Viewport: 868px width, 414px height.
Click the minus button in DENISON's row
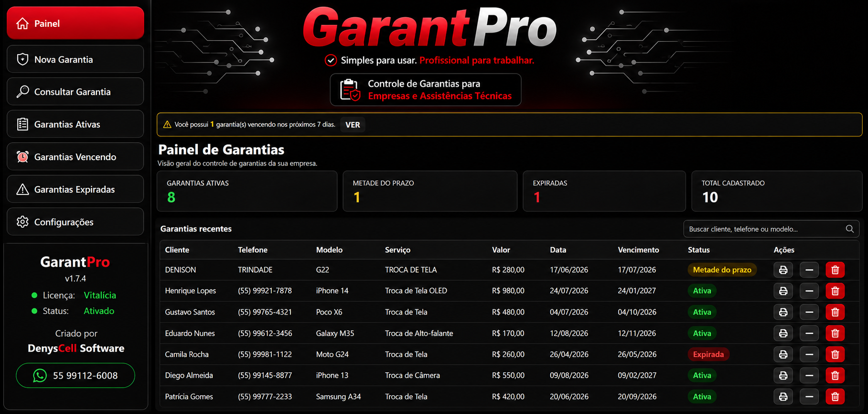click(809, 270)
